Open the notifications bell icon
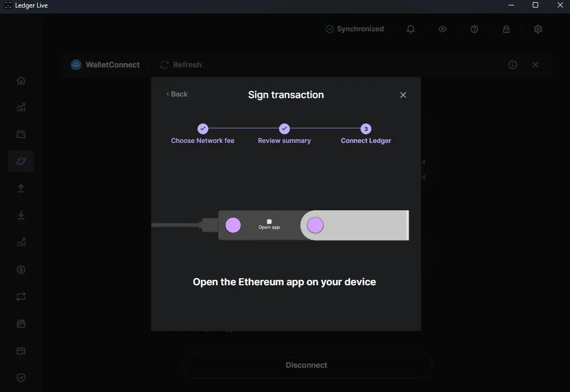Screen dimensions: 570x392 [x=411, y=29]
